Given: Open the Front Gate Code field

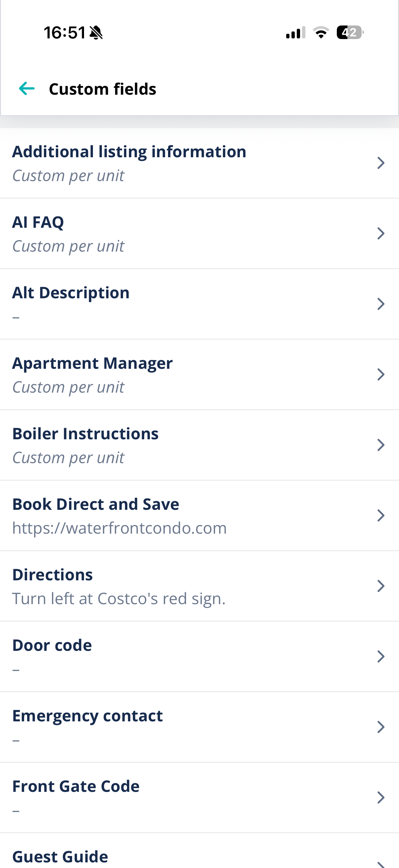Looking at the screenshot, I should point(199,797).
